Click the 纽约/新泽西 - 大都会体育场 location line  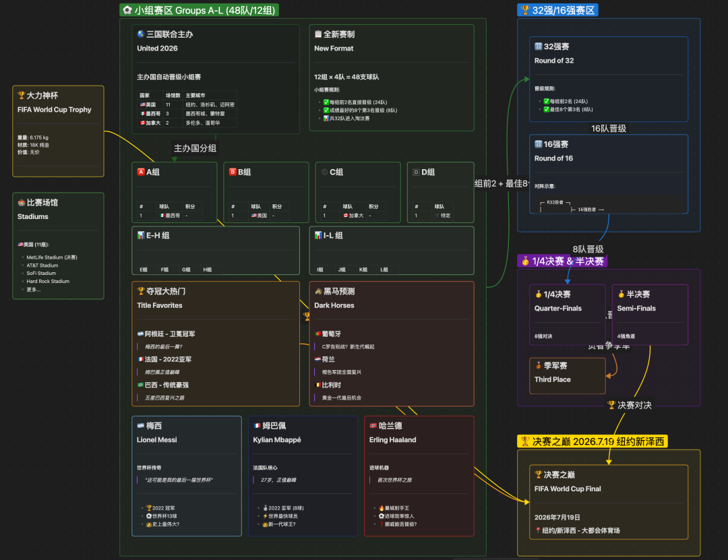coord(577,530)
